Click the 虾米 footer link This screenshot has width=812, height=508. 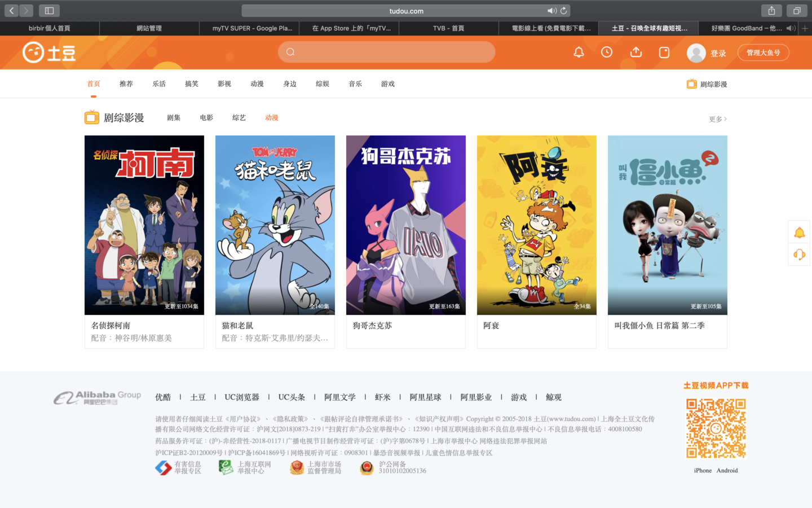tap(383, 397)
